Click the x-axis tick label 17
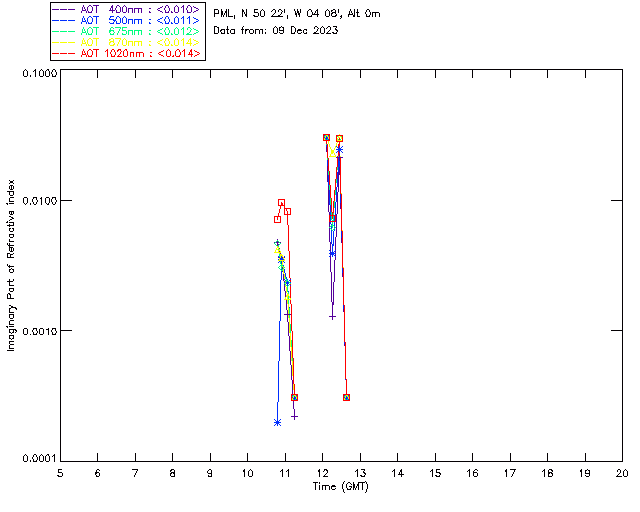 pos(510,473)
